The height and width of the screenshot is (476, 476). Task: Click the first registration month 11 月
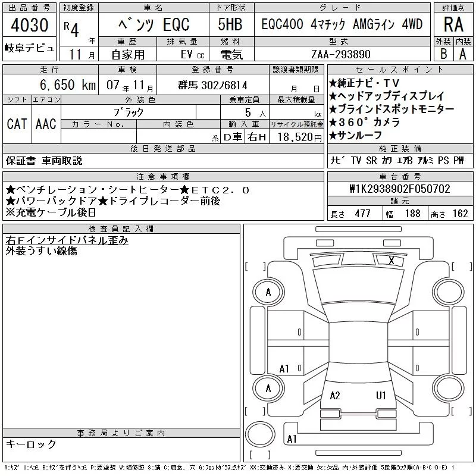click(x=82, y=55)
